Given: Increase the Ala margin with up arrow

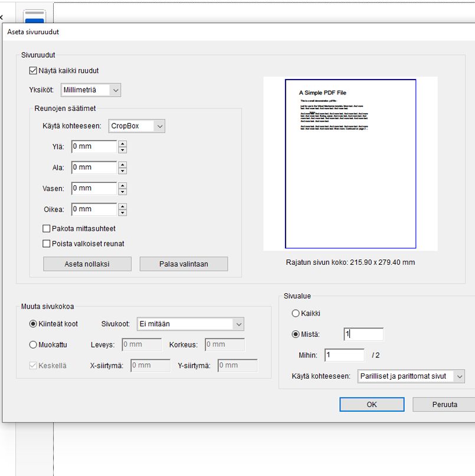Looking at the screenshot, I should (x=122, y=165).
